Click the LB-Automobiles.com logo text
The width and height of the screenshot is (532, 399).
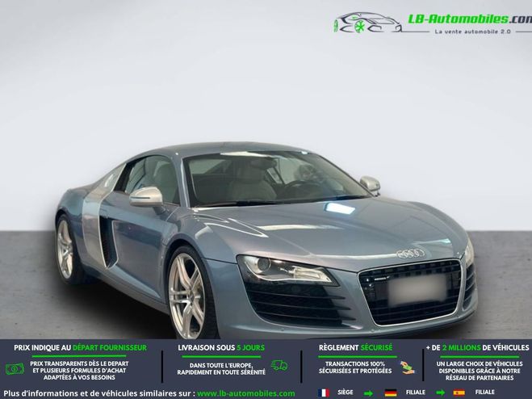click(470, 19)
